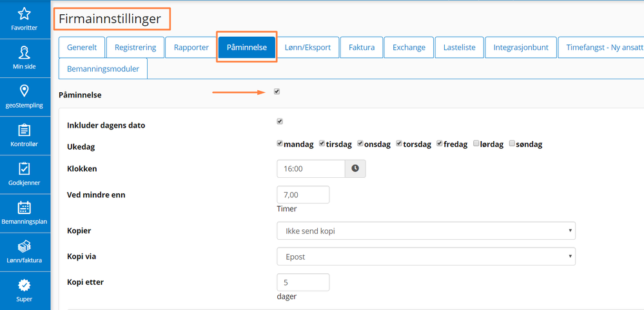
Task: Switch to the Lasteliste tab
Action: point(459,47)
